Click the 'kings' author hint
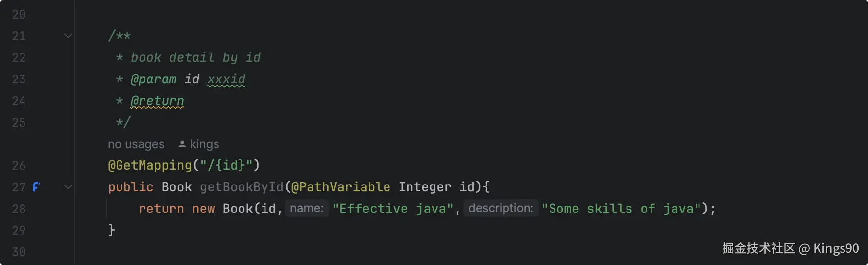 pyautogui.click(x=204, y=144)
